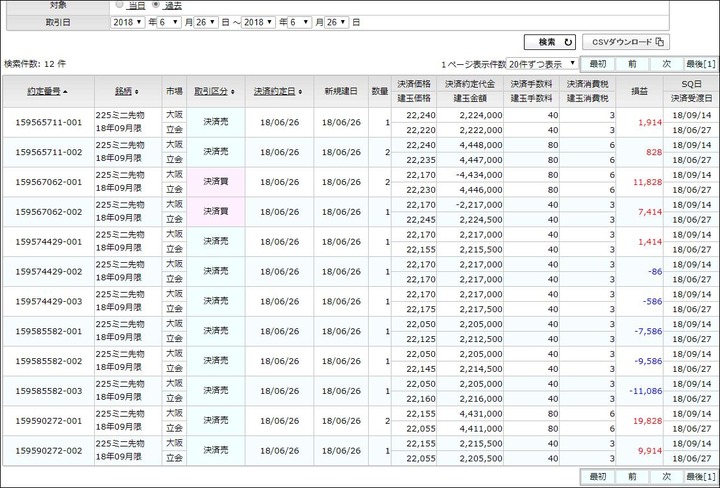This screenshot has width=720, height=488.
Task: Click the copy icon on CSVダウンロード
Action: (660, 42)
